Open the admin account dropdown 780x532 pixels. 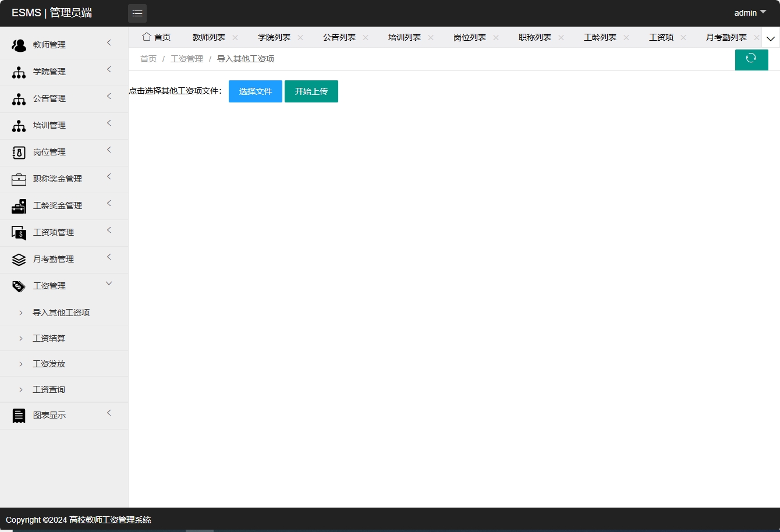(749, 12)
